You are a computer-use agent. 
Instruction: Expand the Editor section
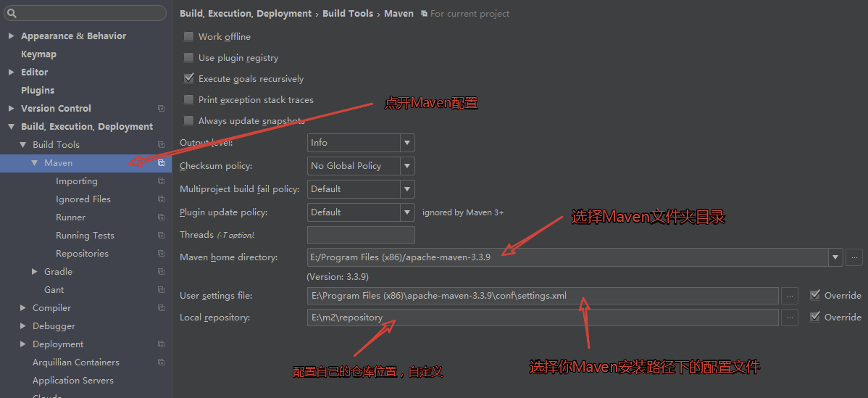[x=11, y=72]
